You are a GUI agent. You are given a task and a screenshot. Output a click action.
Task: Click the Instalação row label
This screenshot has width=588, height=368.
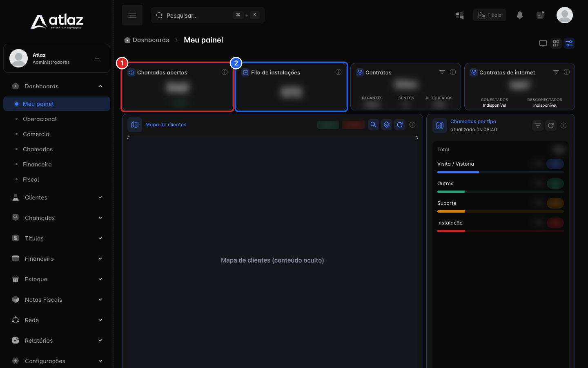[x=450, y=223]
